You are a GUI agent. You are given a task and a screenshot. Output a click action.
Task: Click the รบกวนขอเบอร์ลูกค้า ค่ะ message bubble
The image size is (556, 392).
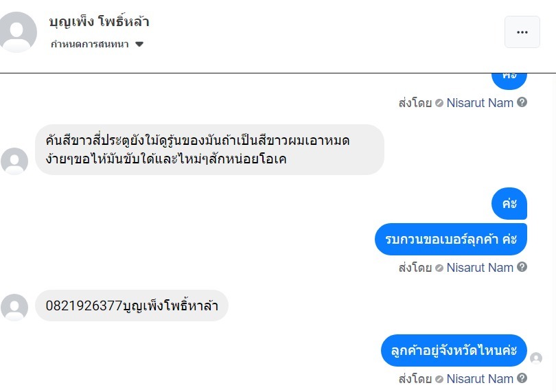[451, 240]
